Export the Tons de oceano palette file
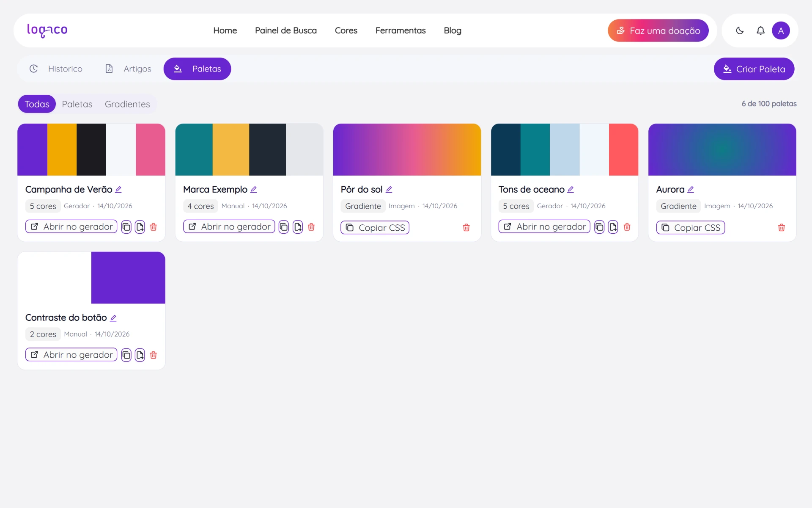This screenshot has width=812, height=508. pyautogui.click(x=613, y=227)
